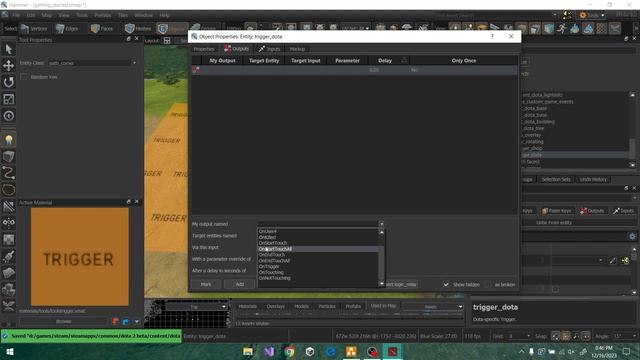Click the viewport layout grid icon
The height and width of the screenshot is (360, 640).
click(167, 41)
